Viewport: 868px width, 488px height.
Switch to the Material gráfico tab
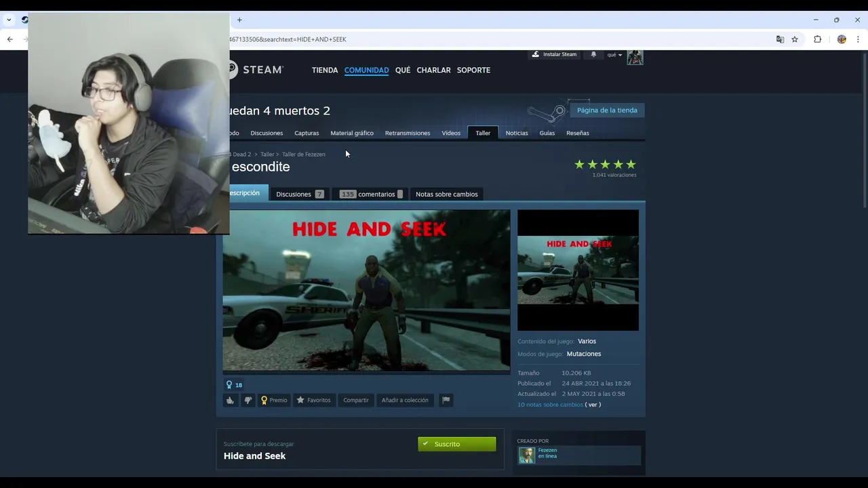(x=352, y=133)
